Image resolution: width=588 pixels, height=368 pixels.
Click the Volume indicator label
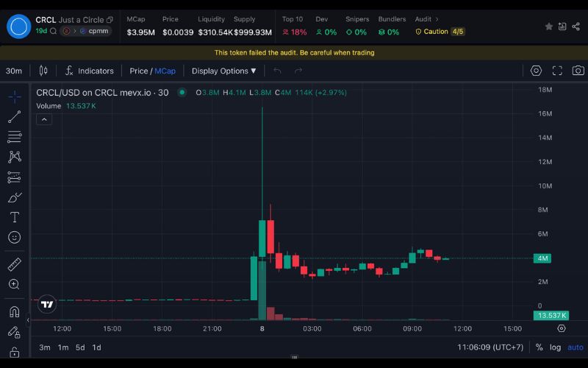(49, 106)
